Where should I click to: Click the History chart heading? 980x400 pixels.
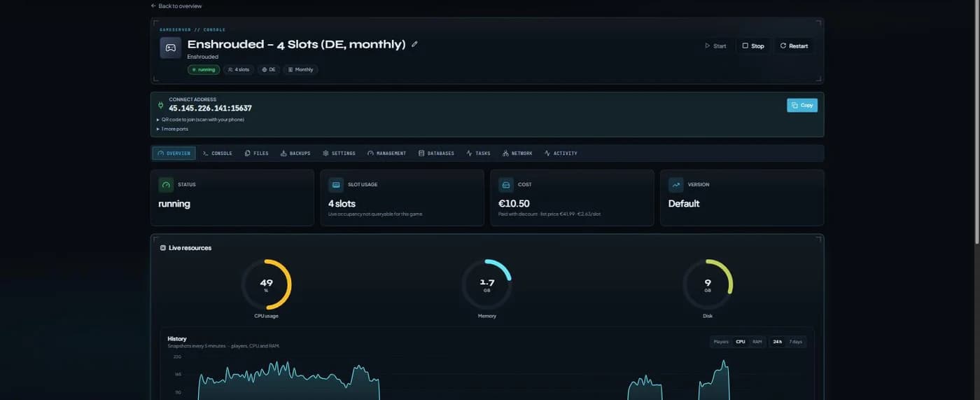point(177,339)
